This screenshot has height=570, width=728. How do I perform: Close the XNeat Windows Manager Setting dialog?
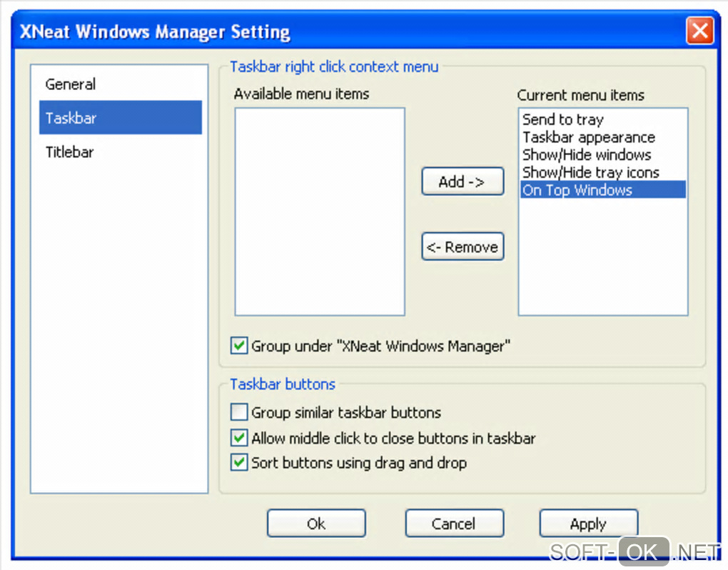click(699, 31)
